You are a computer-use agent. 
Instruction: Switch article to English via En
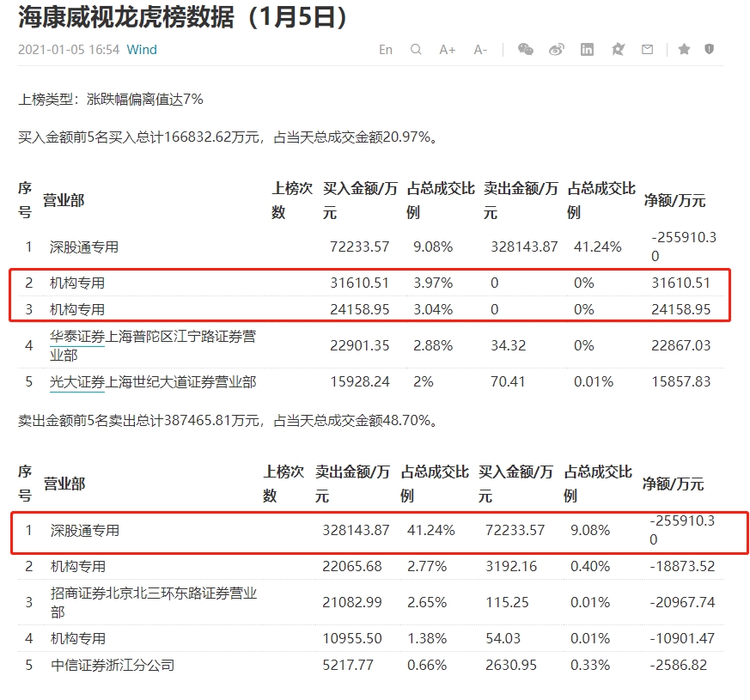coord(386,50)
